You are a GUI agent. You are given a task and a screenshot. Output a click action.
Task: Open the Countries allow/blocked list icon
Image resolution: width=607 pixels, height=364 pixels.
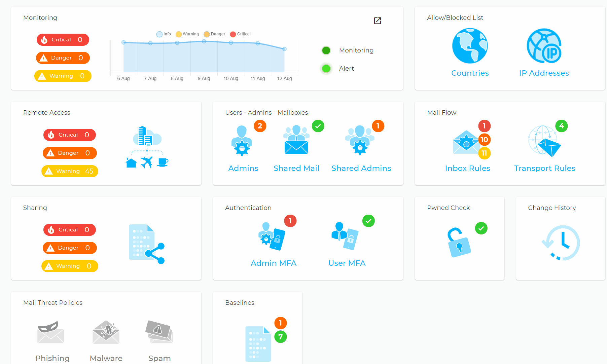coord(470,46)
